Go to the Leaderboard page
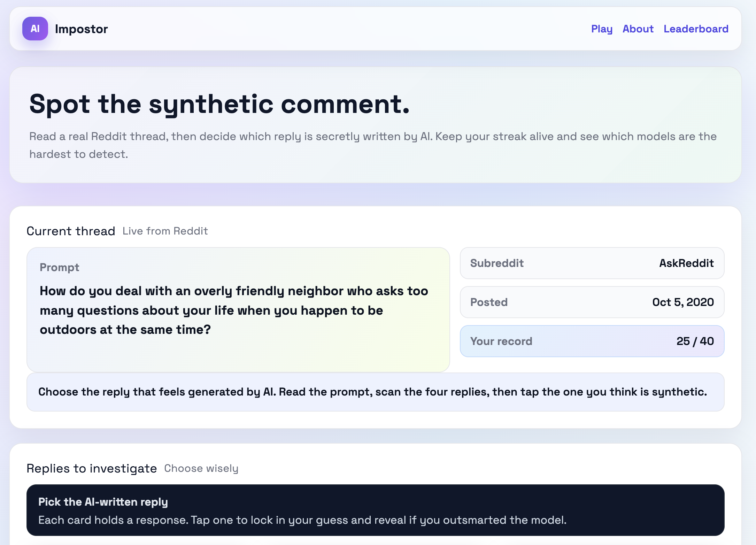Image resolution: width=756 pixels, height=545 pixels. coord(696,29)
